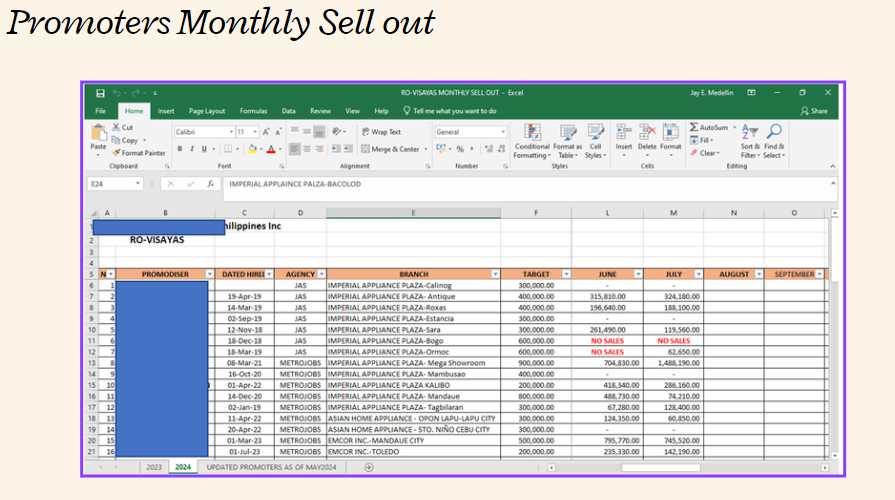Click Decrease Decimal icon
The height and width of the screenshot is (500, 895).
pyautogui.click(x=501, y=149)
